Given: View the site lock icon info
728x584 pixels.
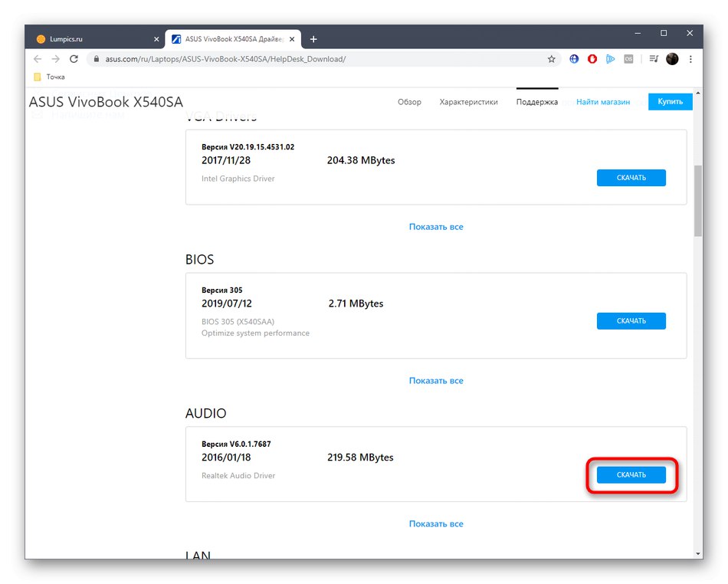Looking at the screenshot, I should point(97,59).
